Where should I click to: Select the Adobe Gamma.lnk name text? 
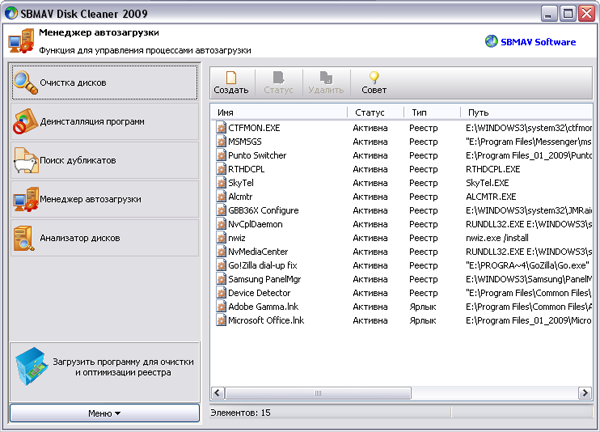263,306
